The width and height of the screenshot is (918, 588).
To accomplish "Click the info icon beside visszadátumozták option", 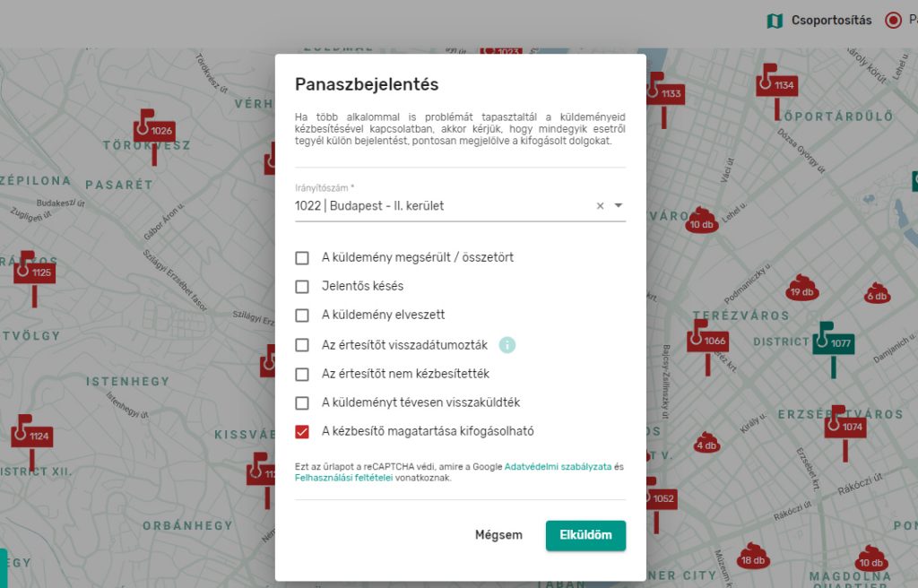I will (x=507, y=345).
